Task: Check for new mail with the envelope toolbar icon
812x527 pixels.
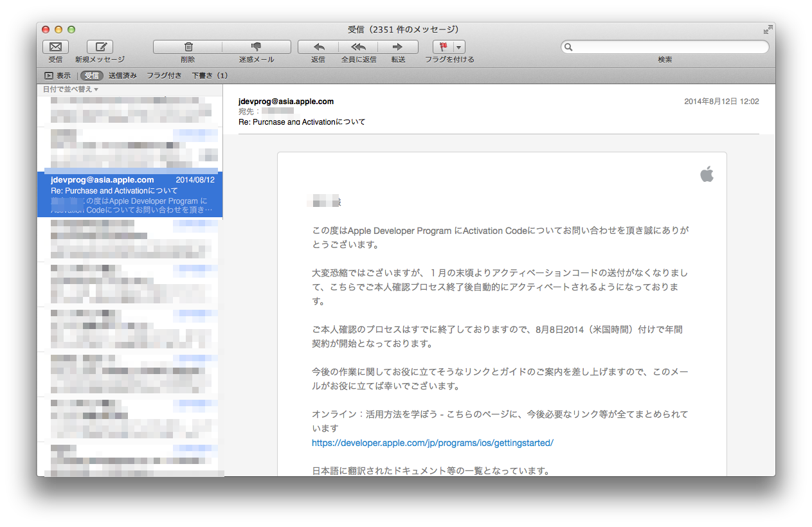Action: click(x=55, y=47)
